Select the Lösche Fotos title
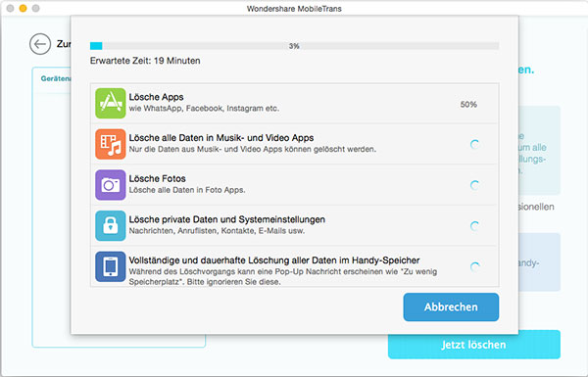Viewport: 588px width, 377px height. [x=157, y=179]
